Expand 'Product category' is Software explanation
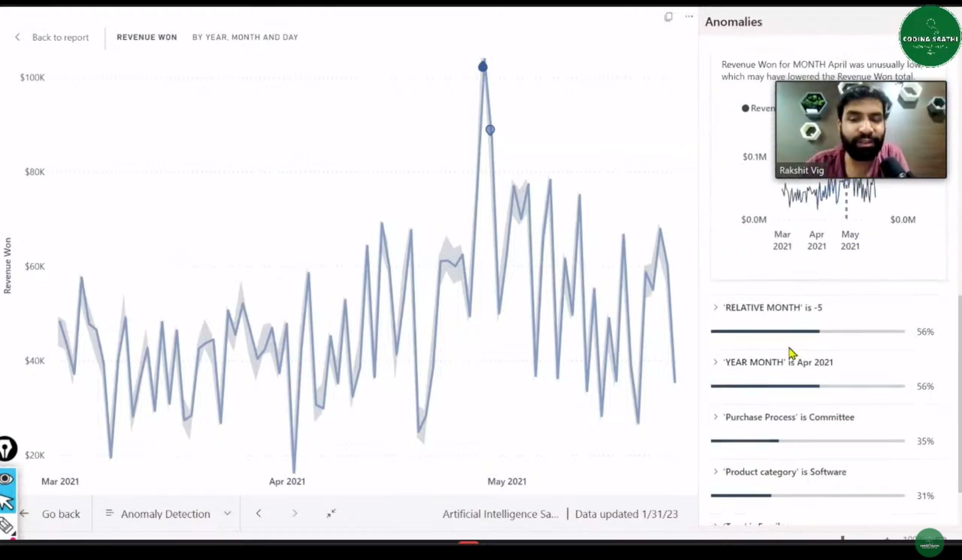Image resolution: width=962 pixels, height=560 pixels. pos(715,472)
